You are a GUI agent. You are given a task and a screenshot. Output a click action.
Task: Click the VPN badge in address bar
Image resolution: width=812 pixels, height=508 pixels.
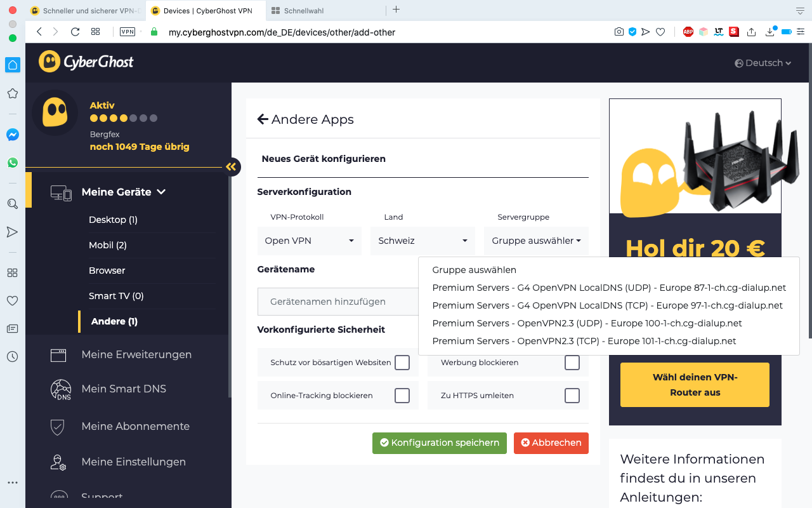point(128,32)
